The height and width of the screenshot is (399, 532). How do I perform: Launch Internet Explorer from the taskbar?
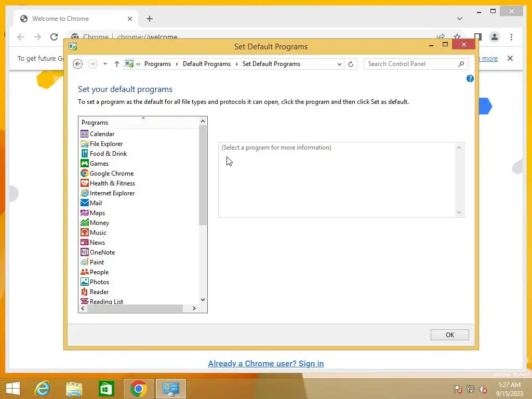(43, 389)
